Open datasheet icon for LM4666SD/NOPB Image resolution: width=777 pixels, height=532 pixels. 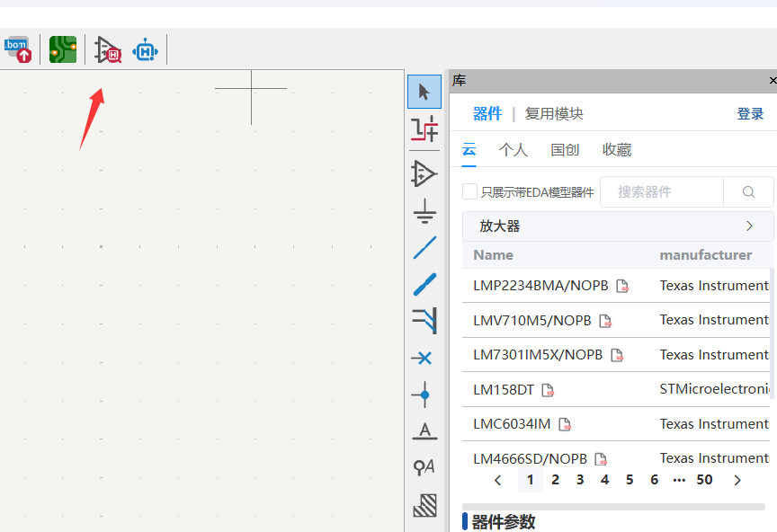601,459
